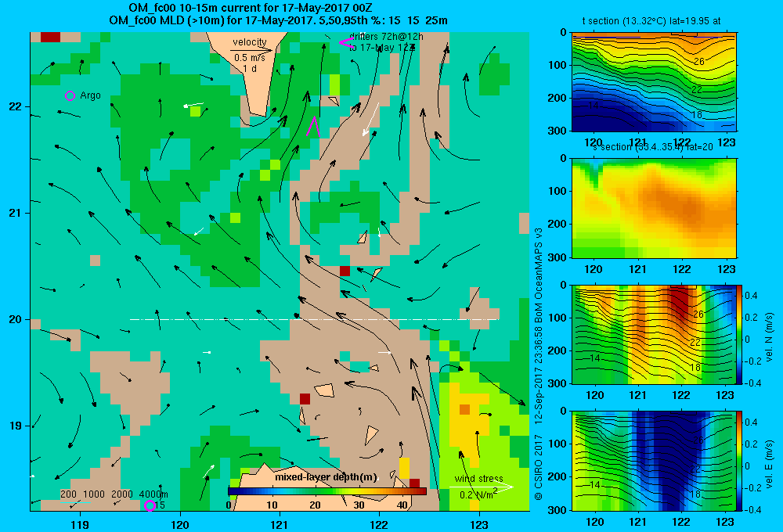783x532 pixels.
Task: Click the '0.5 m/s' velocity scale text
Action: tap(250, 58)
